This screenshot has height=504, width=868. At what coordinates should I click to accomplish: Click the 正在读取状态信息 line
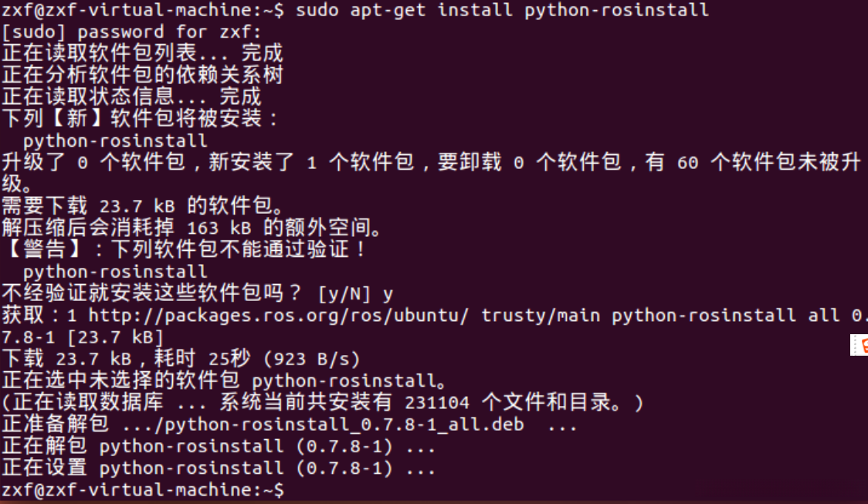[131, 96]
